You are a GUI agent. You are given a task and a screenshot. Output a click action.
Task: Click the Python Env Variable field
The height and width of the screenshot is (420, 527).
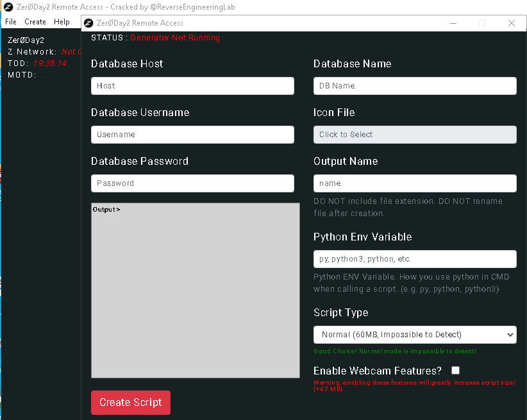point(415,259)
